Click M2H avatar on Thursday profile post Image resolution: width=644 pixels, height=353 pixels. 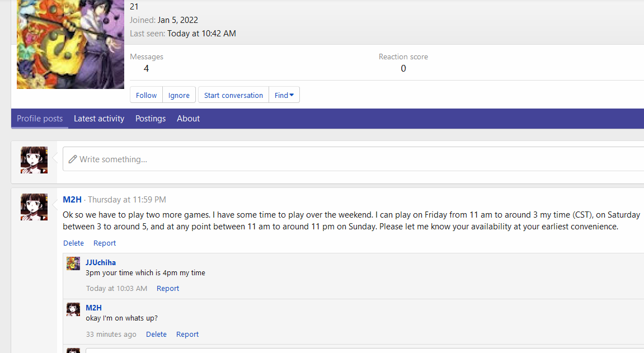pyautogui.click(x=34, y=207)
